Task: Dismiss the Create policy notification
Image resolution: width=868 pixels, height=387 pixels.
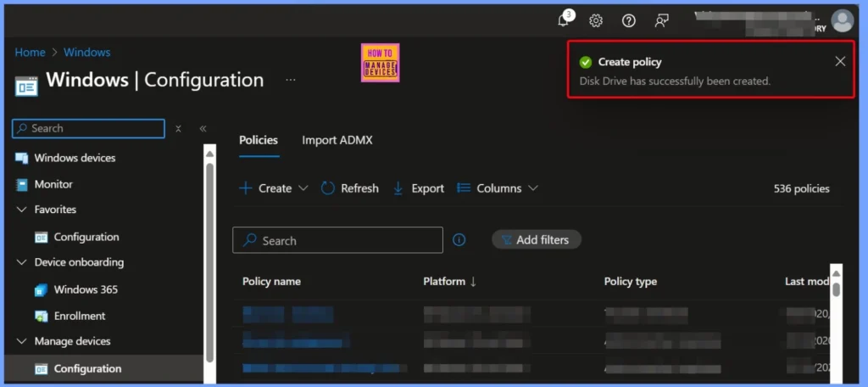Action: tap(840, 62)
